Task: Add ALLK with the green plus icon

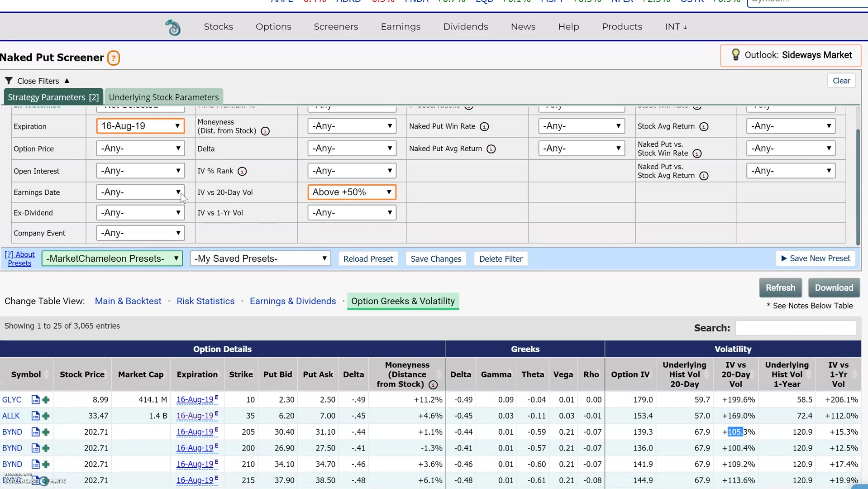Action: [46, 416]
